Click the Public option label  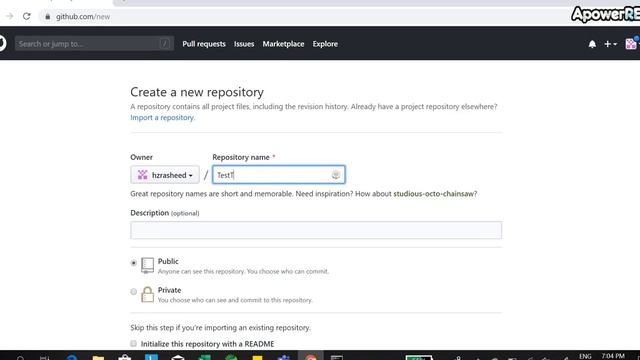tap(168, 261)
